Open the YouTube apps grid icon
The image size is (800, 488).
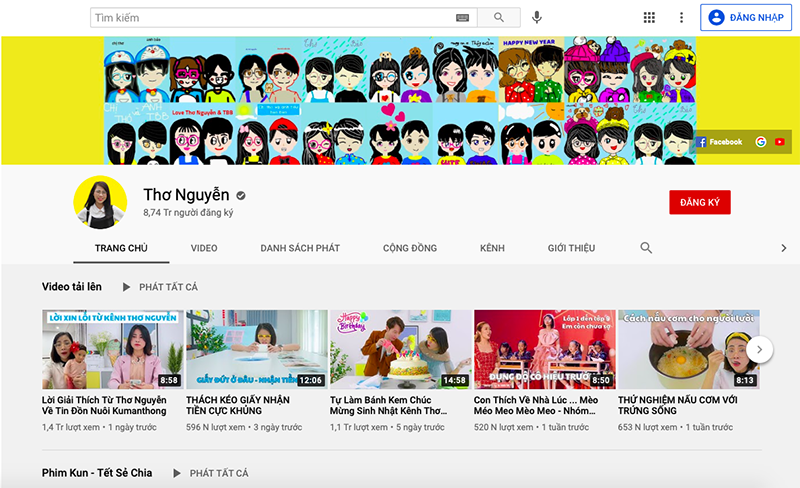649,18
